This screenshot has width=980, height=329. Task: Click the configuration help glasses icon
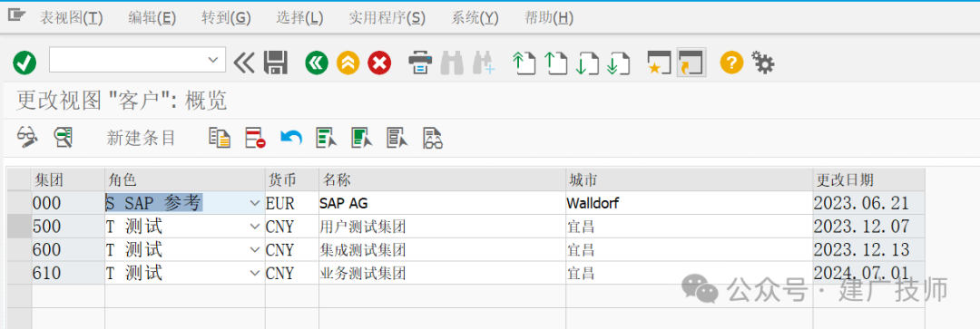(x=433, y=138)
